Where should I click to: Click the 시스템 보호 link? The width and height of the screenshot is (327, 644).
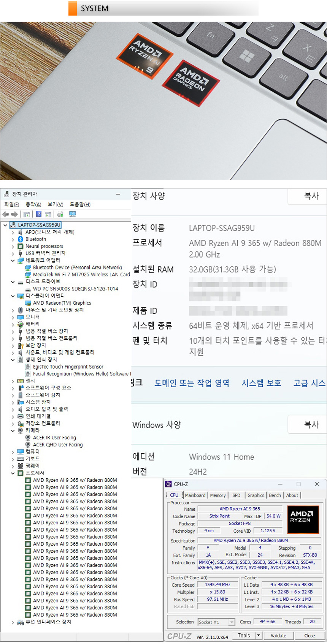tap(261, 383)
